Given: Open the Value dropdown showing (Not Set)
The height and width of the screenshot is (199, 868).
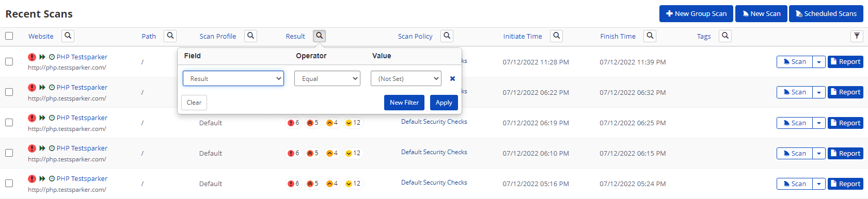Looking at the screenshot, I should pos(406,78).
